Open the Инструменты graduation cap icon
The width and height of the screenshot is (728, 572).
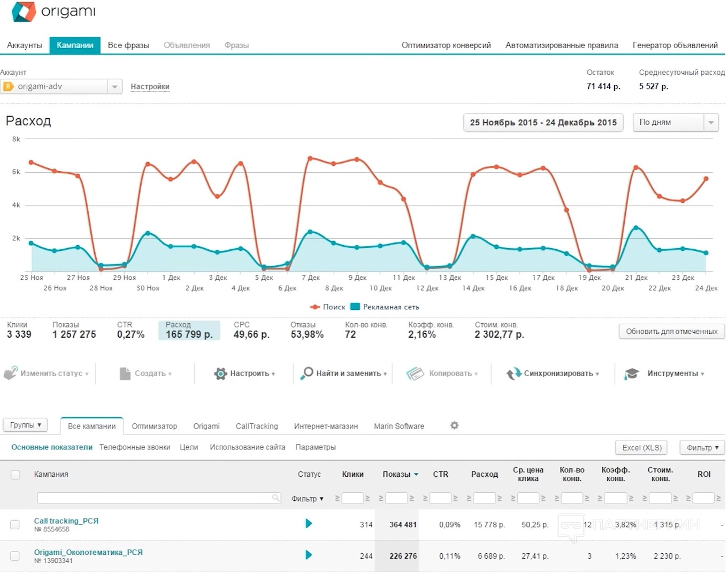coord(632,373)
